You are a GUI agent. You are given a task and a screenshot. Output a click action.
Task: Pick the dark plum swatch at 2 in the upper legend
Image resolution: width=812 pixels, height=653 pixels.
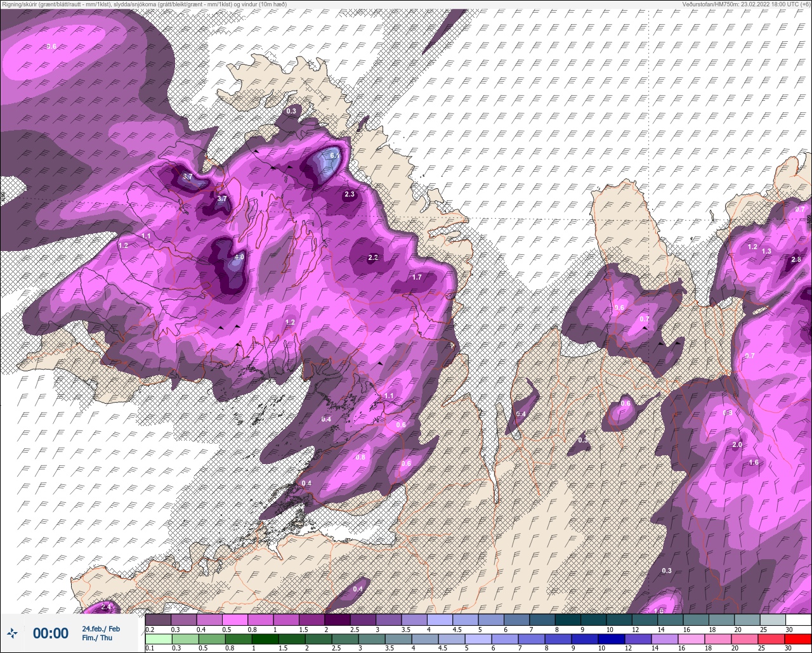[337, 619]
